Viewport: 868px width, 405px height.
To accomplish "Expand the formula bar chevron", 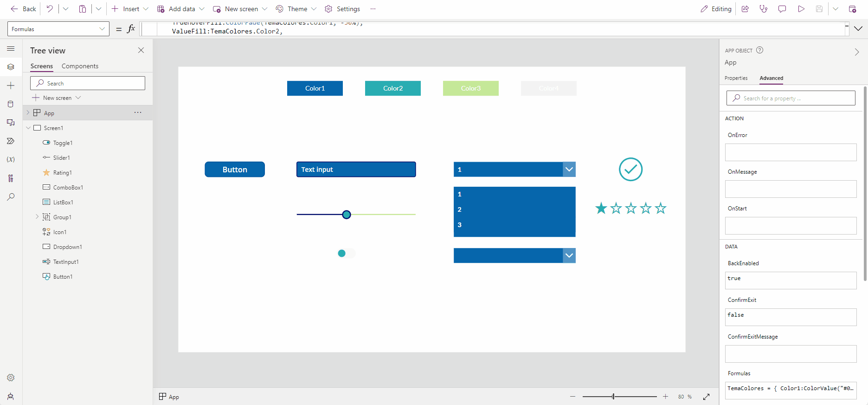I will point(858,29).
